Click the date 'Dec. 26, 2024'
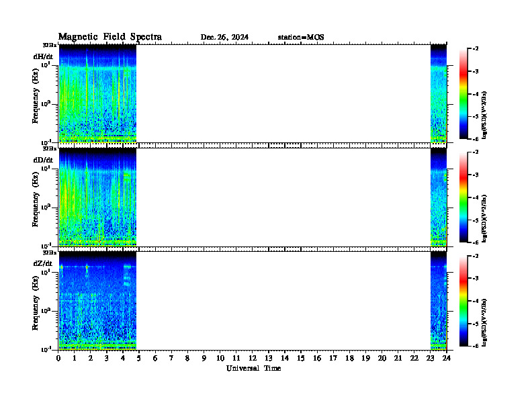This screenshot has width=532, height=411. [224, 38]
